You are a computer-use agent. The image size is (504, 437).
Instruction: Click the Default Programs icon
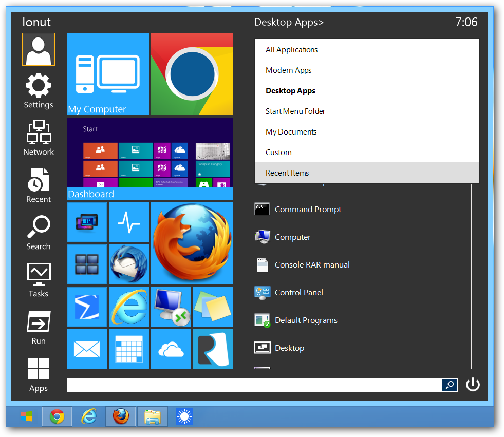(x=262, y=320)
